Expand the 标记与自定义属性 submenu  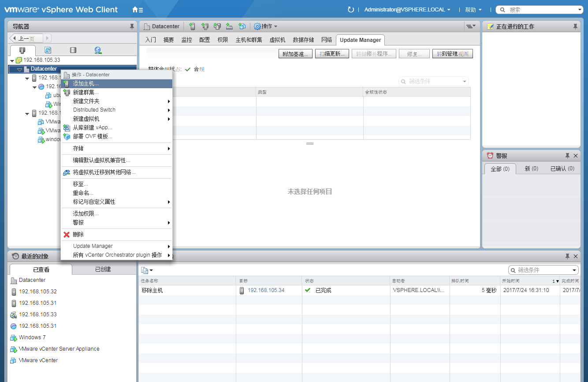[x=117, y=202]
